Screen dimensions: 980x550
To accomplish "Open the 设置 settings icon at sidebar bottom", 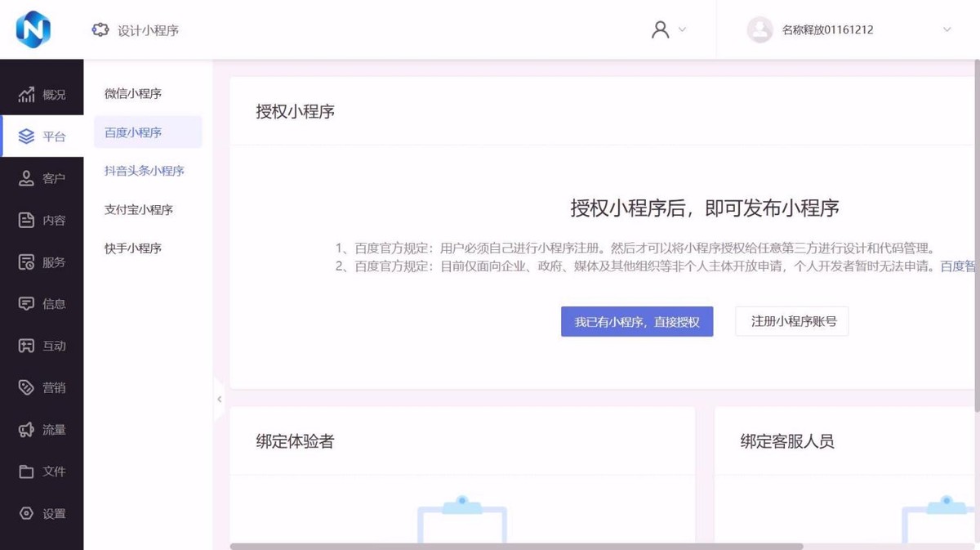I will pyautogui.click(x=42, y=513).
